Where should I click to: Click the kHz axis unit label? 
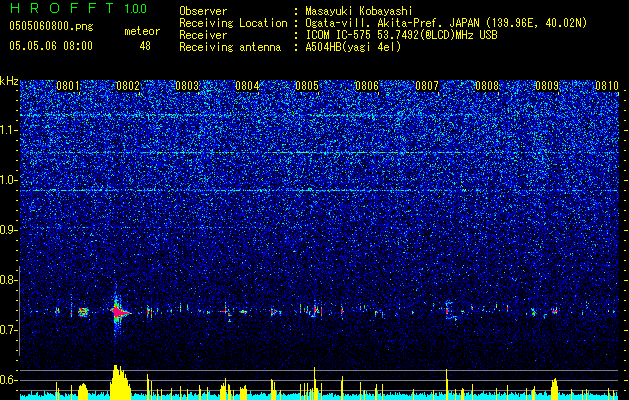click(9, 81)
